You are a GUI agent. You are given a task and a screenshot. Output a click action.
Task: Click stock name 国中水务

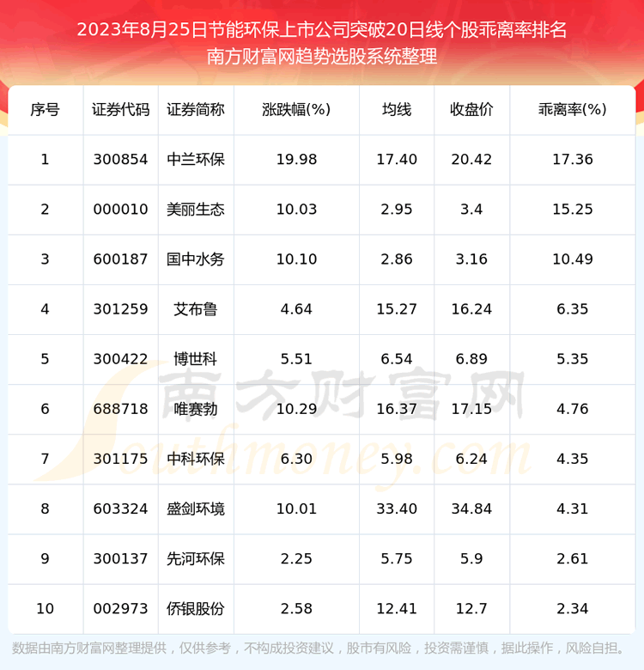pos(196,259)
